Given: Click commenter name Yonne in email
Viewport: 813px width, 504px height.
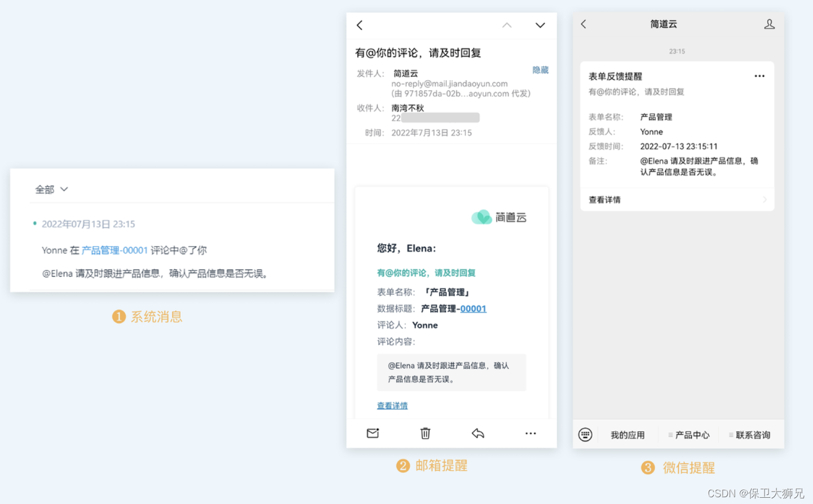Looking at the screenshot, I should pyautogui.click(x=425, y=325).
